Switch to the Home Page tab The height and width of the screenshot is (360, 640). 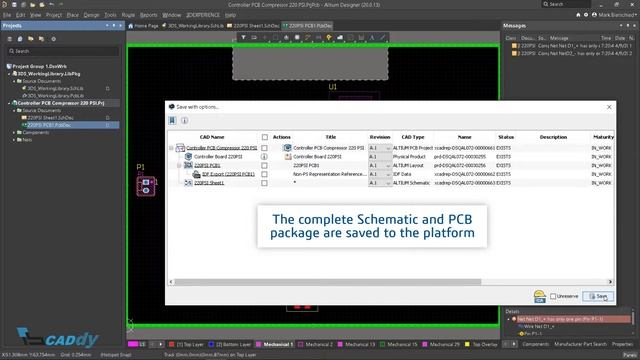point(143,26)
